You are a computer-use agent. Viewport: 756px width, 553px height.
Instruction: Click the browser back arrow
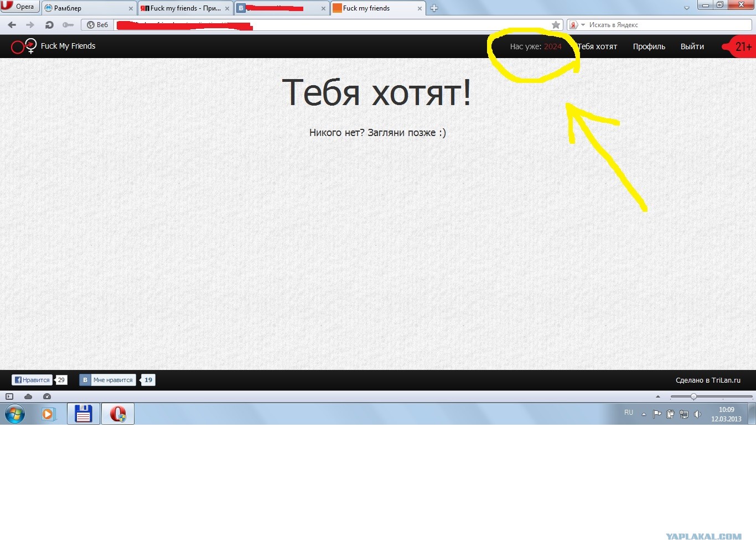tap(12, 25)
